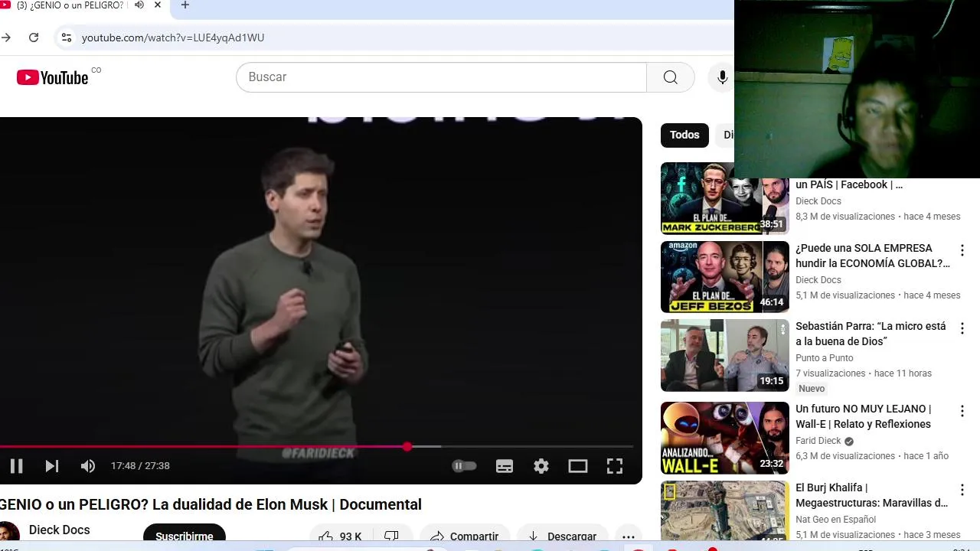Open options for Wall-E video

pyautogui.click(x=962, y=411)
